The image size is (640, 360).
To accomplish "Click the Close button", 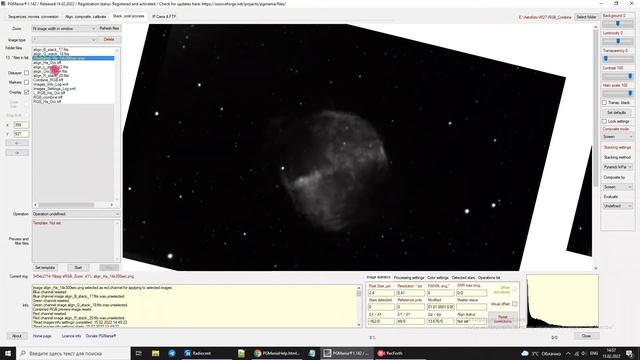I will 586,336.
